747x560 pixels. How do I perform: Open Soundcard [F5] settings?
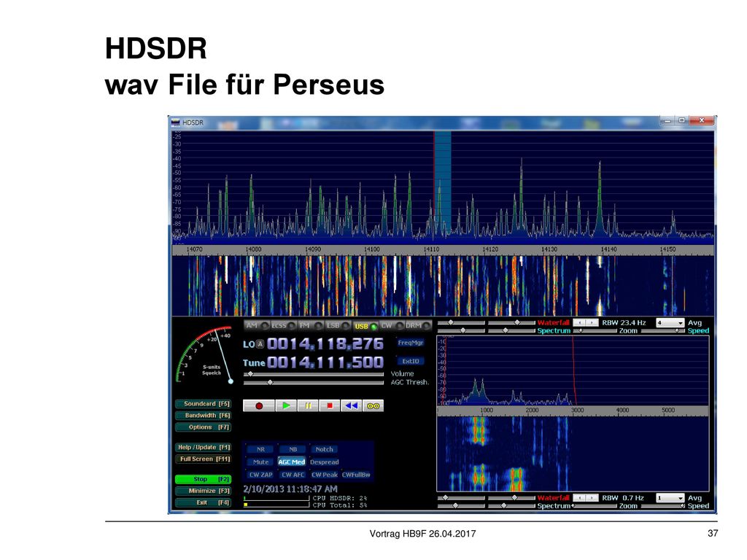pos(204,404)
